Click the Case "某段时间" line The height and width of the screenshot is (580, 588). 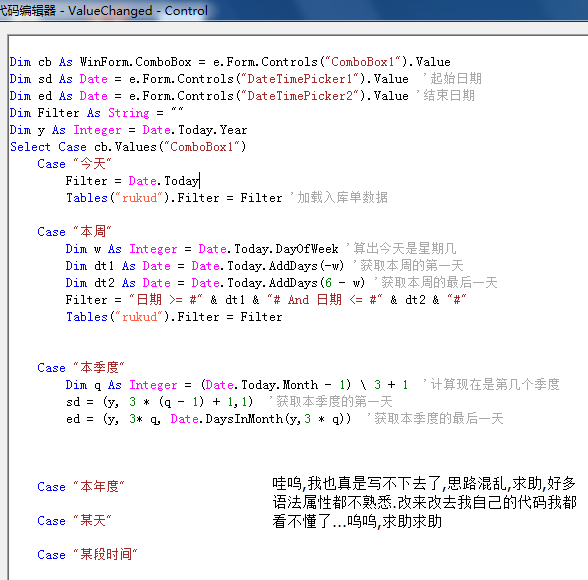[87, 555]
